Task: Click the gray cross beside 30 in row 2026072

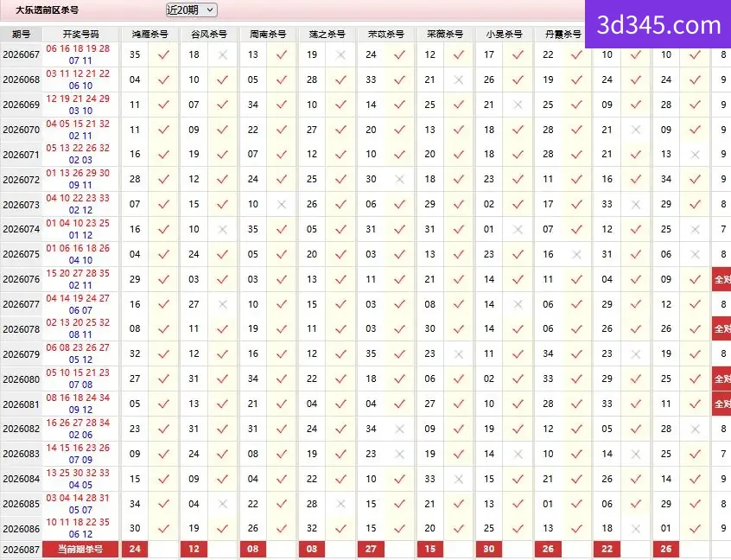Action: [x=399, y=180]
